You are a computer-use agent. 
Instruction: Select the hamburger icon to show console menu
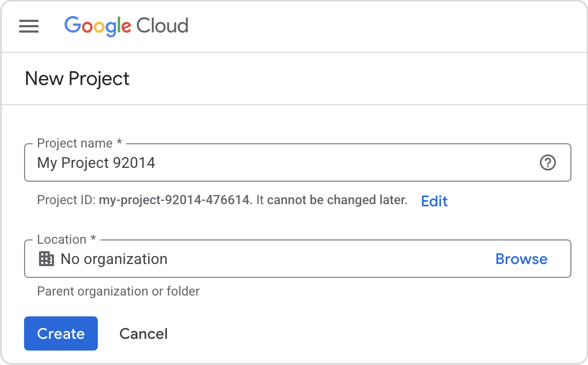29,27
